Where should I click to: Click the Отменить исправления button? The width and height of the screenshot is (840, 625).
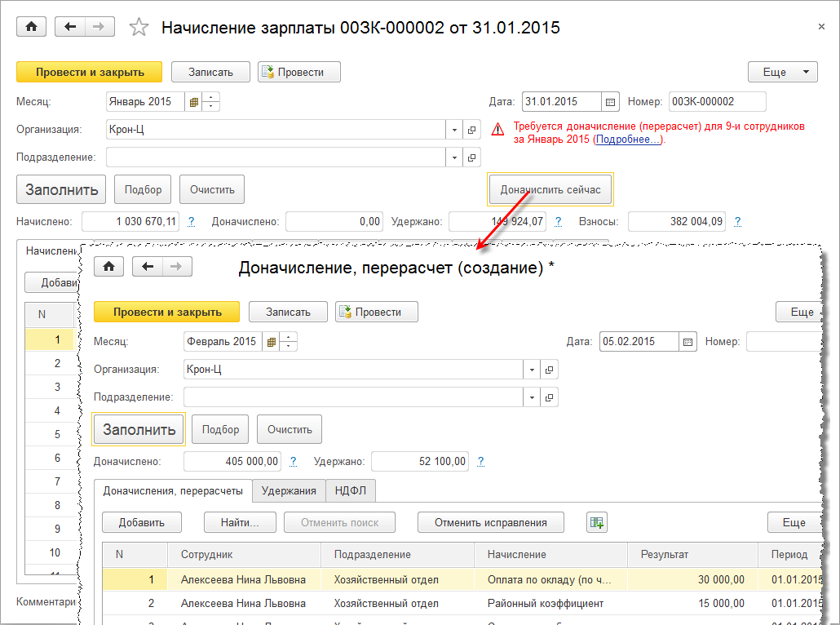point(491,522)
